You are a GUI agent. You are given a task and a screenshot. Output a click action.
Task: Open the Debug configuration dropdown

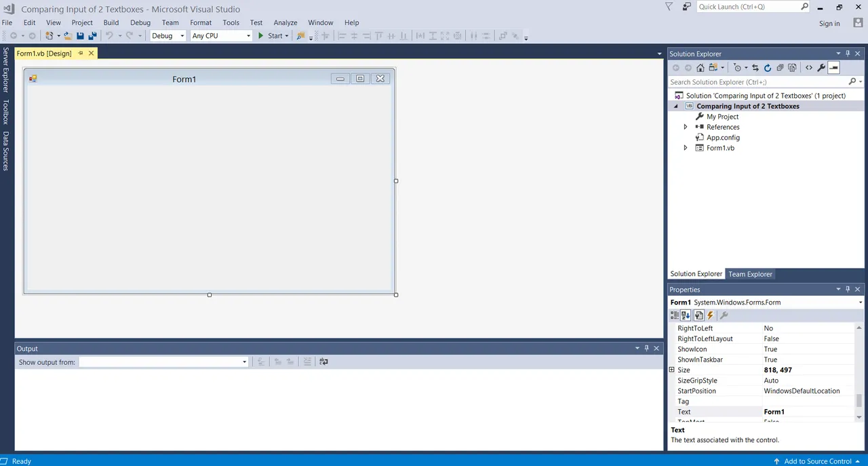click(182, 36)
